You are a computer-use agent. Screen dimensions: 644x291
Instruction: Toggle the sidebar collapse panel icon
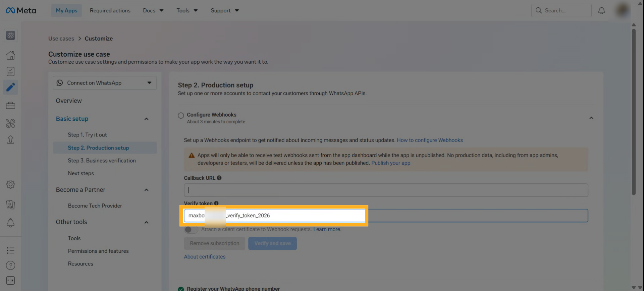(10, 280)
